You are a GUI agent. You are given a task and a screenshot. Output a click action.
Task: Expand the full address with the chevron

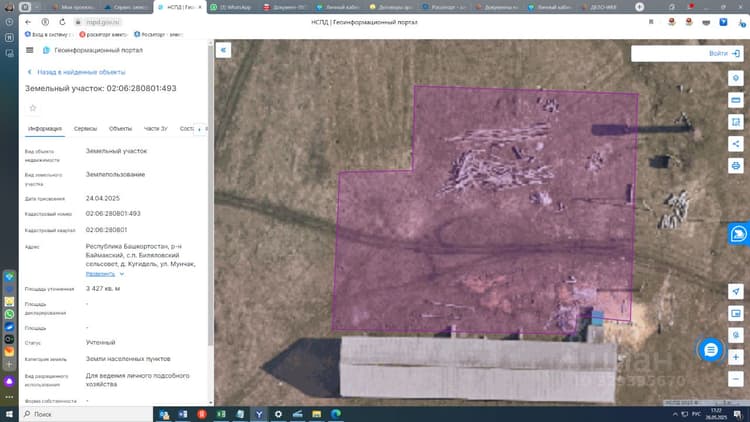(x=122, y=274)
